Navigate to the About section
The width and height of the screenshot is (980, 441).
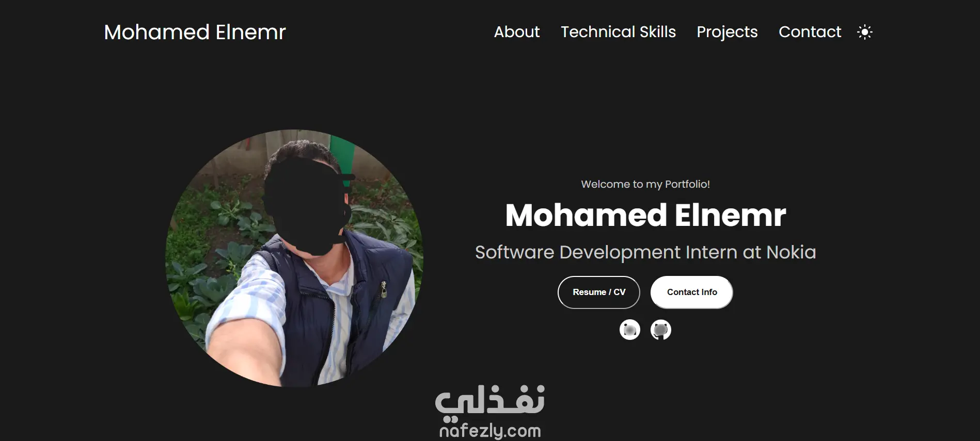point(517,32)
